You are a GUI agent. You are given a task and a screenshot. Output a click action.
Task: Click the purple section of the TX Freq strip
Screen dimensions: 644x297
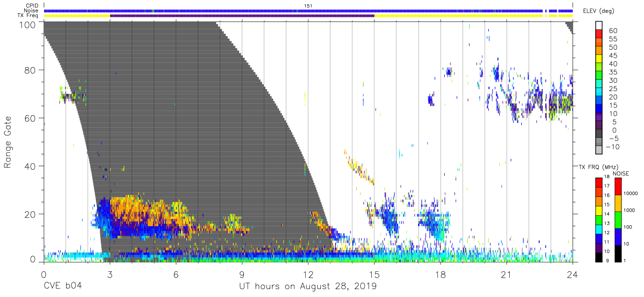(x=242, y=16)
